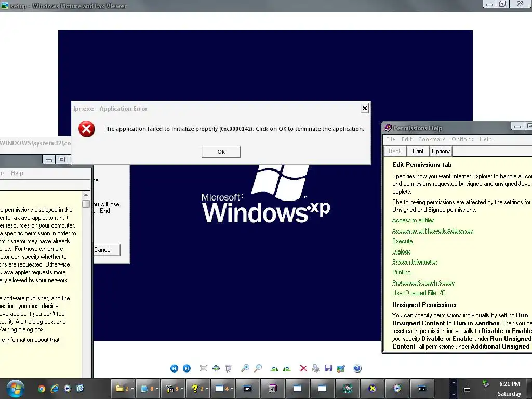Open Edit menu in Permissions Help
This screenshot has height=399, width=532.
click(x=407, y=139)
